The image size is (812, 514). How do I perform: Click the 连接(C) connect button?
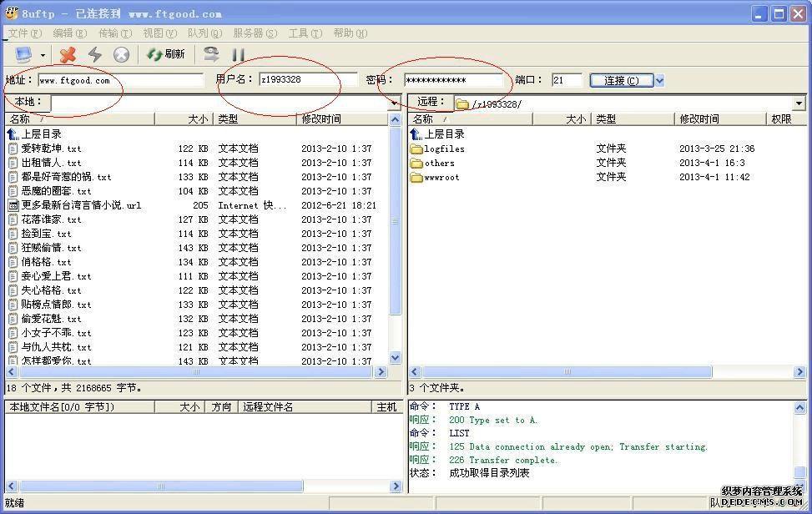click(x=621, y=81)
